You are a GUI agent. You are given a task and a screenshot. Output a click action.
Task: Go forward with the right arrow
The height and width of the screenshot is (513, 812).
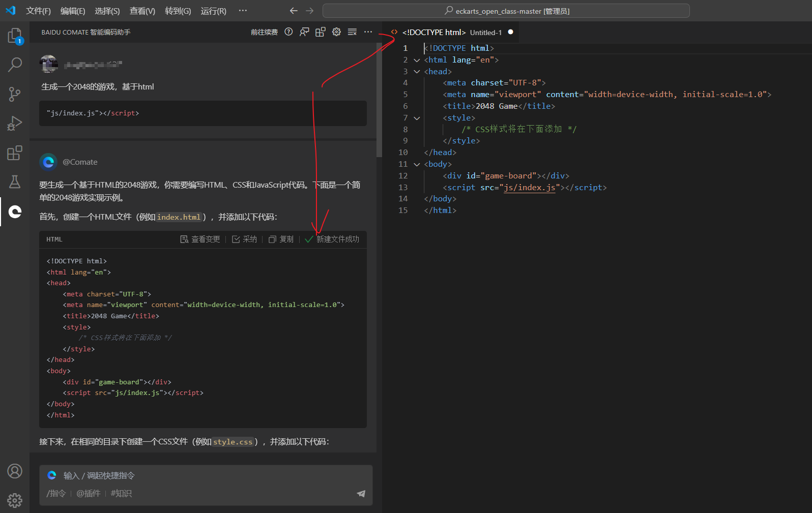(x=310, y=11)
